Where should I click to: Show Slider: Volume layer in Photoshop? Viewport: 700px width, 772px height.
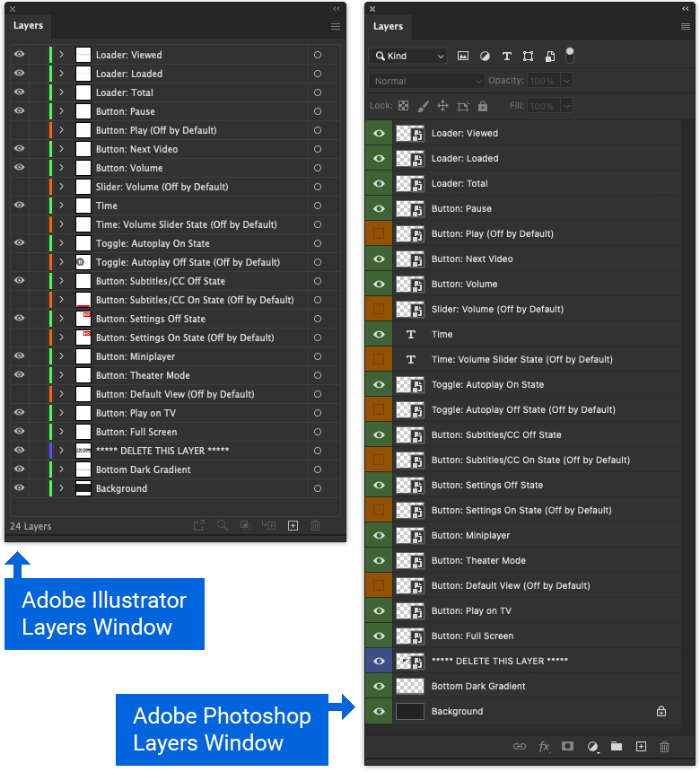point(379,309)
